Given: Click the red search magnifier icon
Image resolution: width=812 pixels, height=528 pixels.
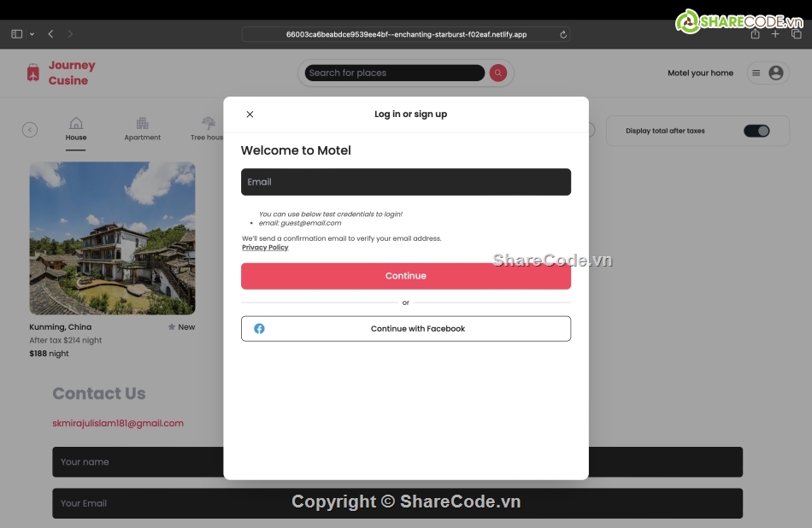Looking at the screenshot, I should (498, 73).
